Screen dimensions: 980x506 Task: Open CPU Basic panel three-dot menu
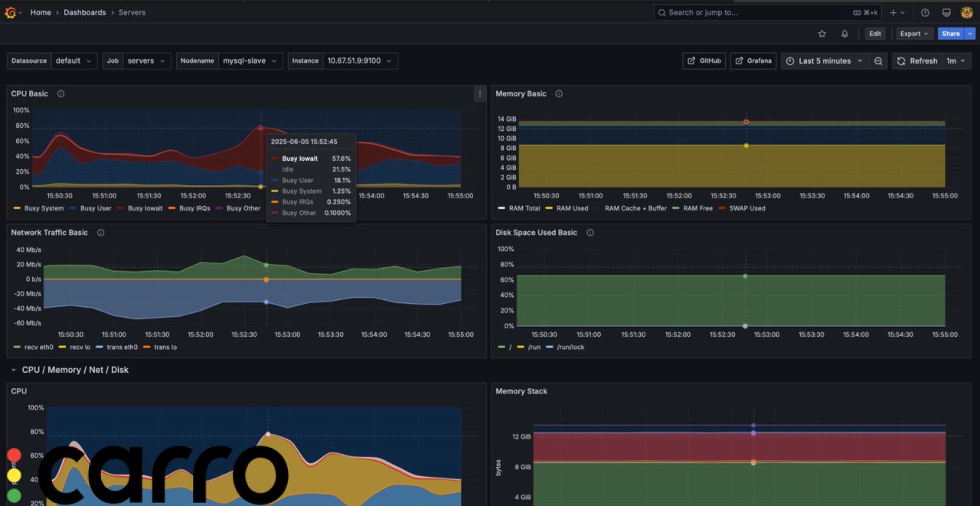point(480,94)
